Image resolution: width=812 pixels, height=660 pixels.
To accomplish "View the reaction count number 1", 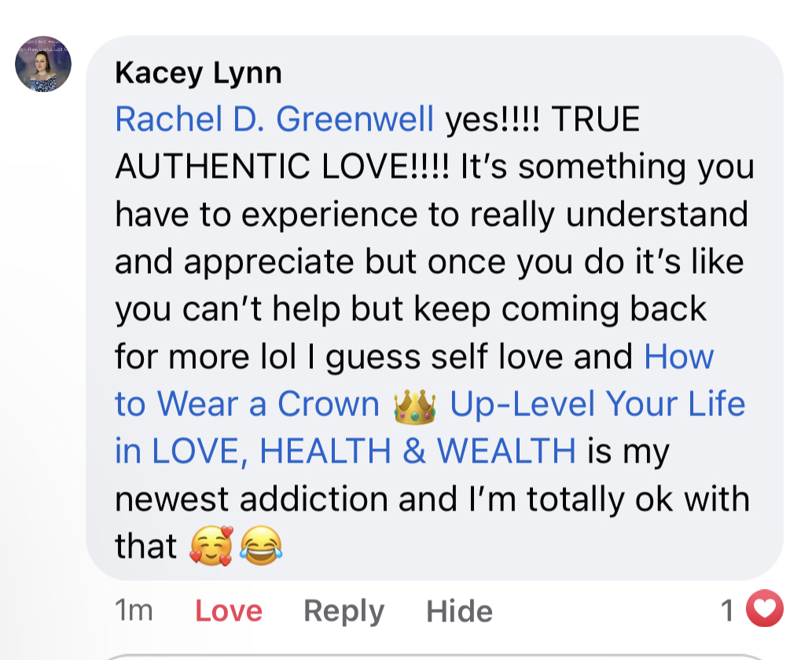I will pos(728,610).
